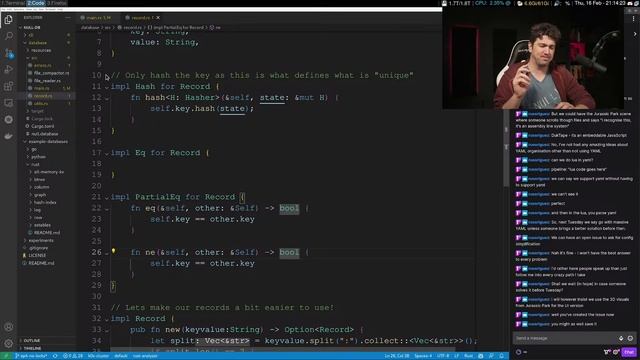Click the UTF-8 encoding in status bar
Image resolution: width=640 pixels, height=360 pixels.
click(443, 356)
